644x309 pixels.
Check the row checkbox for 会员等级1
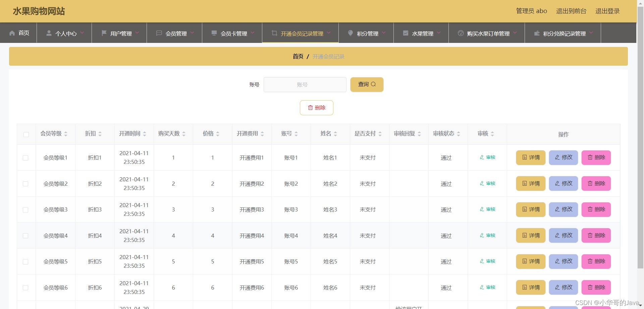[25, 158]
